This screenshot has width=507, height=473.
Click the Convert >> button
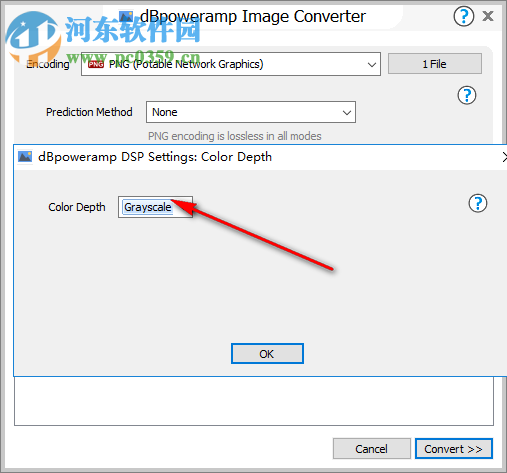pos(454,449)
